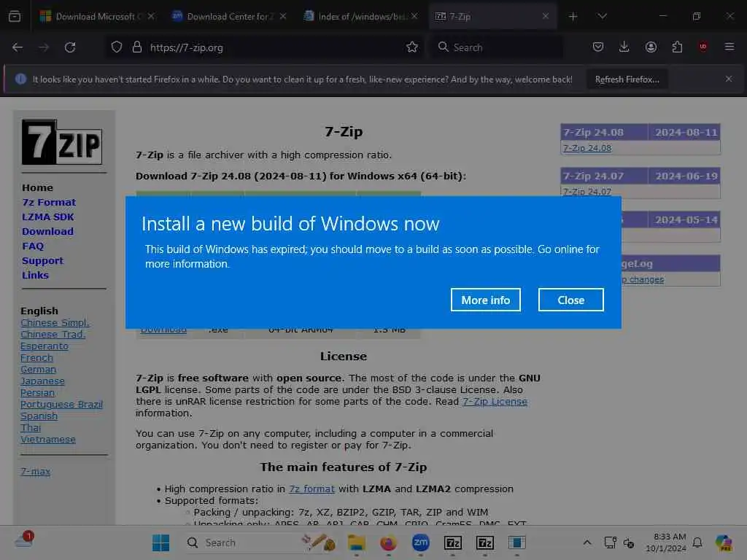Open the Support sidebar link
747x560 pixels.
pyautogui.click(x=42, y=261)
